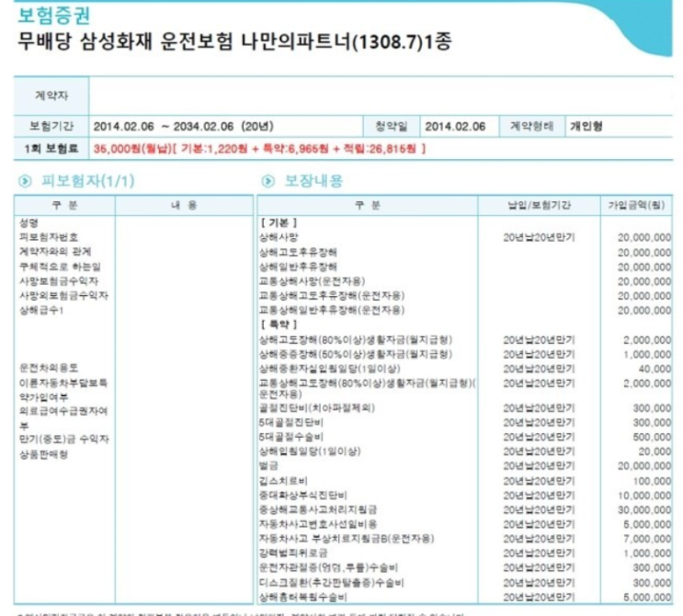The width and height of the screenshot is (683, 616).
Task: Click the amount 30,000,000 for 중상해교통사고처리지원금
Action: [644, 509]
